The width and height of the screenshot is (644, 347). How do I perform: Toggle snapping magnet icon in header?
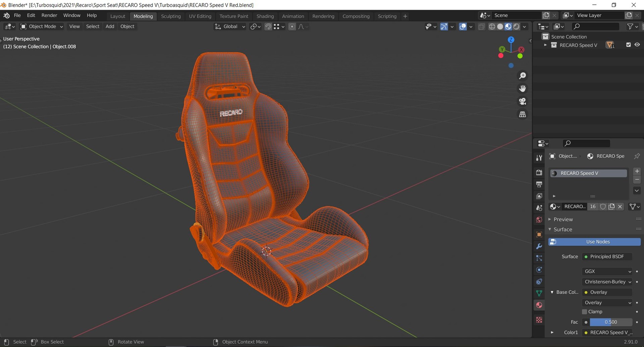coord(268,26)
